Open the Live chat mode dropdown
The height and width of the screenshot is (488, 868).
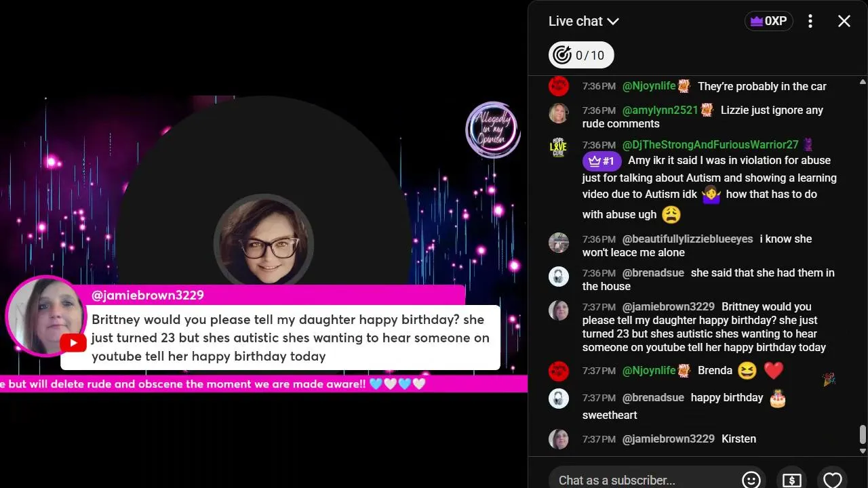(x=583, y=21)
